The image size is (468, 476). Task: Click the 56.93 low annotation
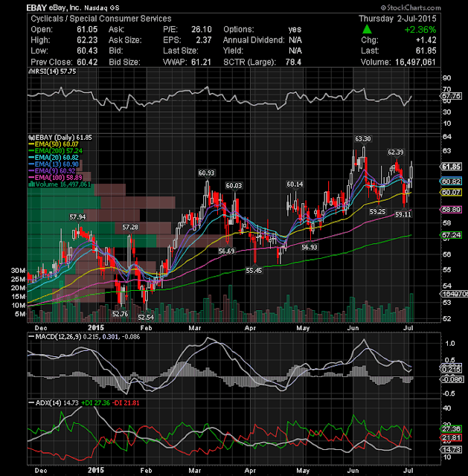point(310,247)
